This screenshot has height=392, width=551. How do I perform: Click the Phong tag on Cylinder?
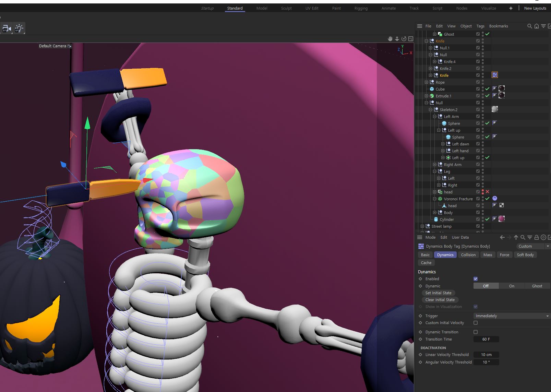coord(495,219)
